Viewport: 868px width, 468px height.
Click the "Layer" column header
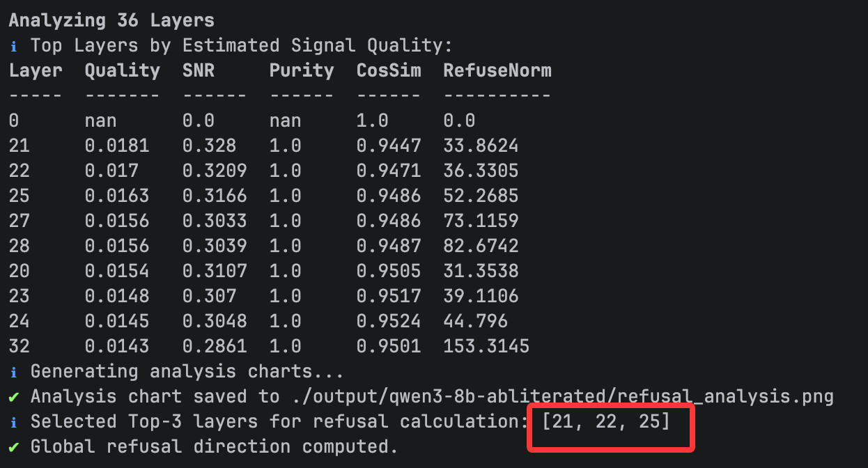(x=36, y=71)
